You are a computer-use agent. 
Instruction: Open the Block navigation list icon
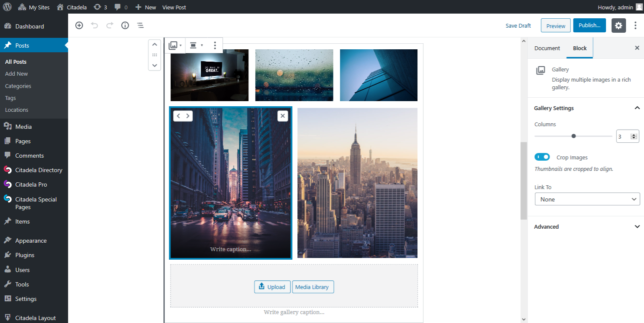[x=140, y=25]
